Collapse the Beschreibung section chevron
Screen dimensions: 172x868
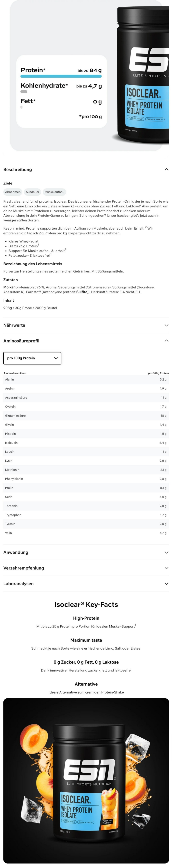[x=166, y=170]
